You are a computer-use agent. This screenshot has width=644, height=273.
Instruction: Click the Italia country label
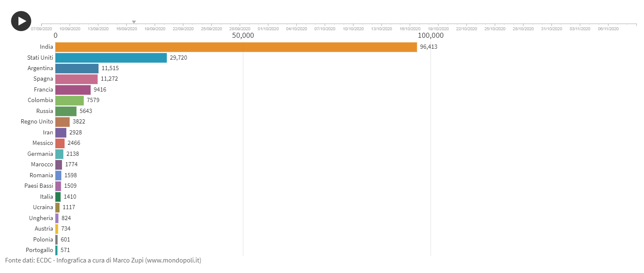(x=47, y=197)
